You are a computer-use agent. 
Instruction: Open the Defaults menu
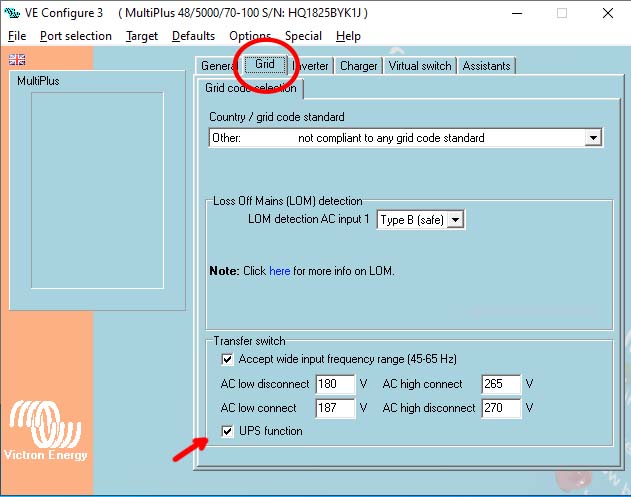(193, 36)
